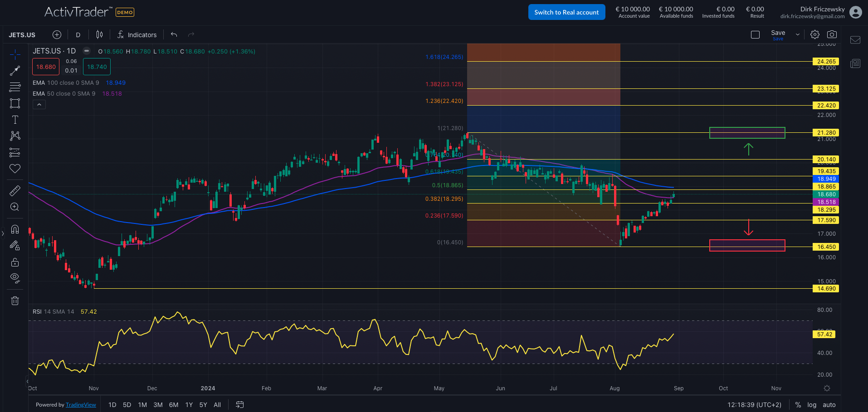This screenshot has height=412, width=868.
Task: Open the Fibonacci retracement tools
Action: click(x=15, y=87)
